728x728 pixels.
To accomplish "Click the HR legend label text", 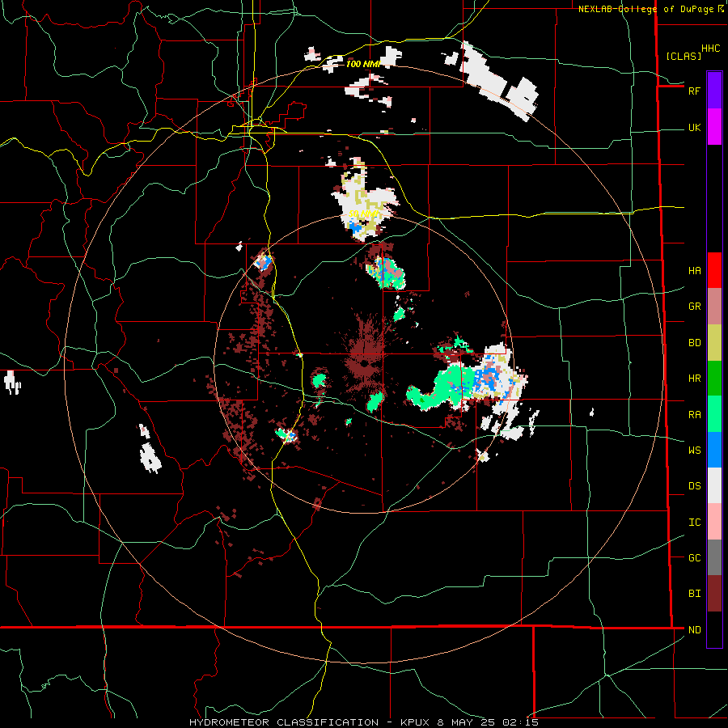I will 694,379.
